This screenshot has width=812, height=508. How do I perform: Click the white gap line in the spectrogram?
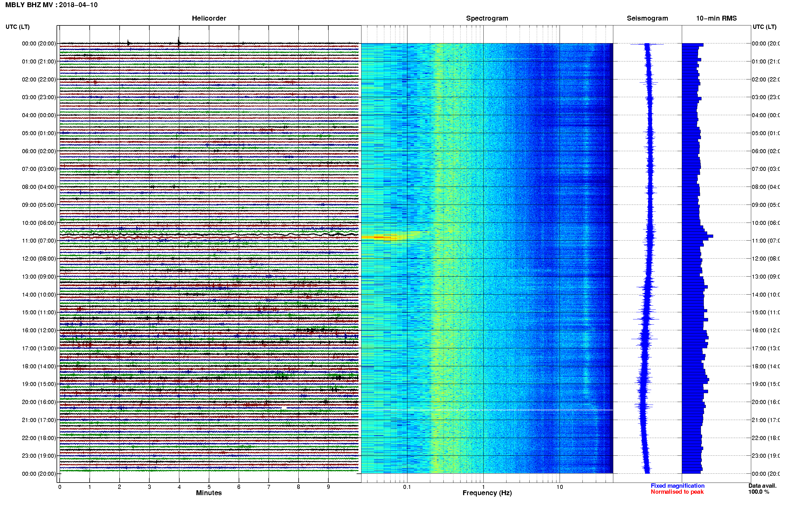coord(487,410)
